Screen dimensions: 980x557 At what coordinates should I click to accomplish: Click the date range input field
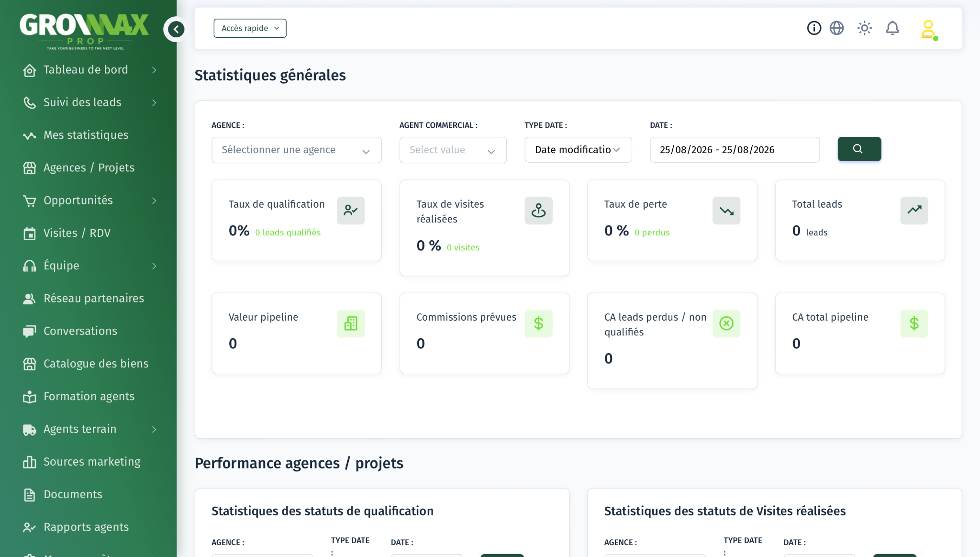pyautogui.click(x=735, y=150)
